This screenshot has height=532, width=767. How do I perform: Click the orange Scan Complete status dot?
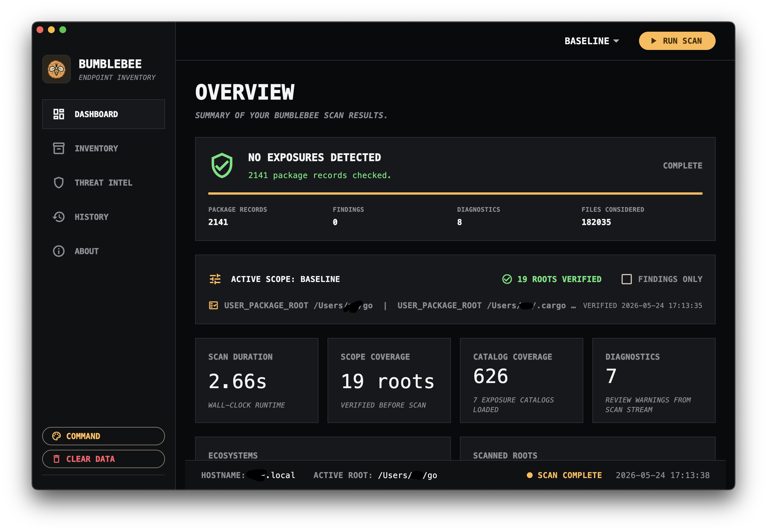tap(529, 475)
